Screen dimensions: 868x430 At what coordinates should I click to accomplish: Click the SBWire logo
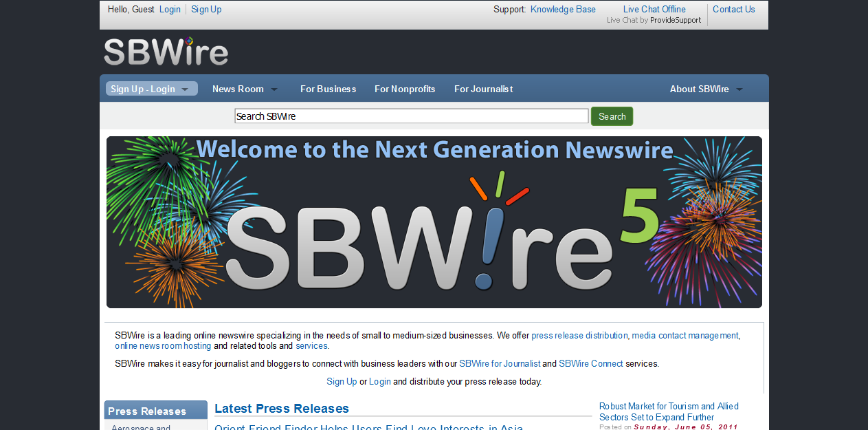click(165, 50)
